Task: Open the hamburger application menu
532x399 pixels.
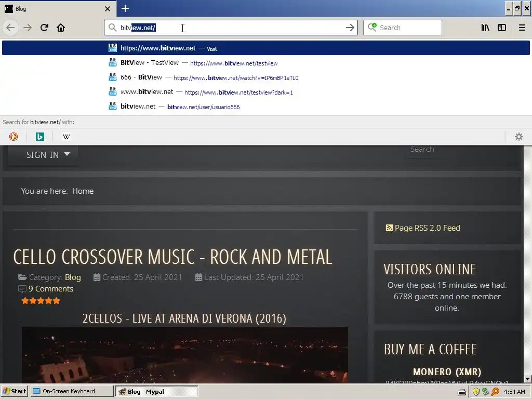Action: (522, 28)
